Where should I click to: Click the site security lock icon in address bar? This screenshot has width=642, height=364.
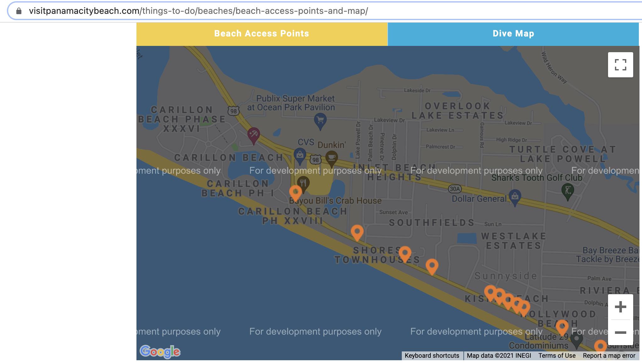click(x=19, y=10)
